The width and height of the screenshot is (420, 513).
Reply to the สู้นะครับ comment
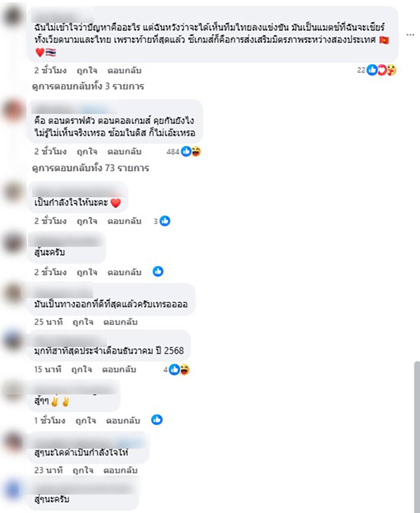click(x=125, y=272)
